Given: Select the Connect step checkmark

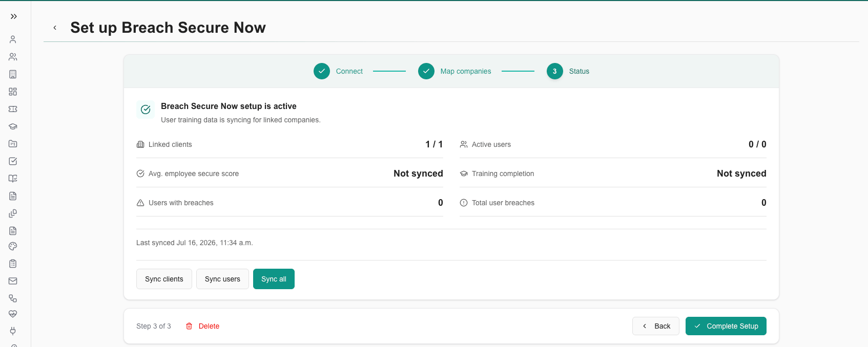Looking at the screenshot, I should 322,71.
